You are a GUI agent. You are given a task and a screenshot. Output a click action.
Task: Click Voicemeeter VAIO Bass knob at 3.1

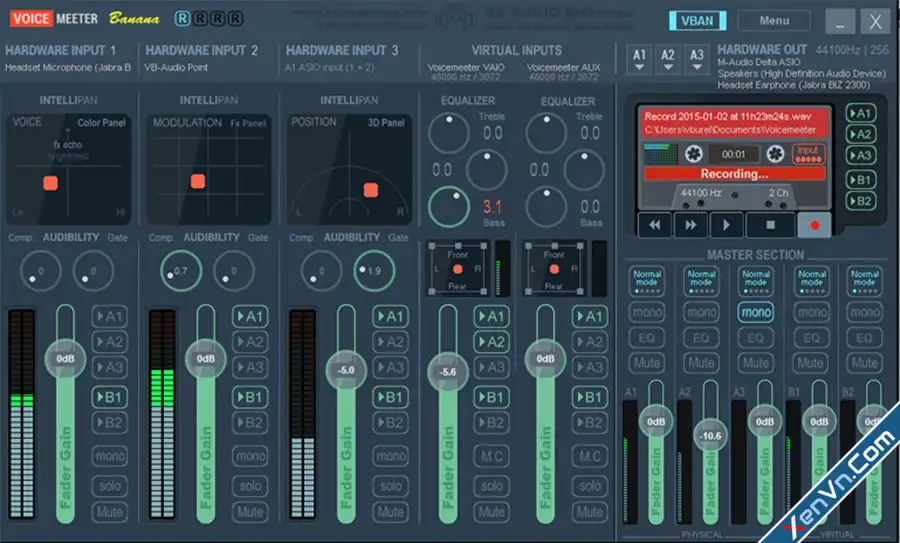coord(448,207)
